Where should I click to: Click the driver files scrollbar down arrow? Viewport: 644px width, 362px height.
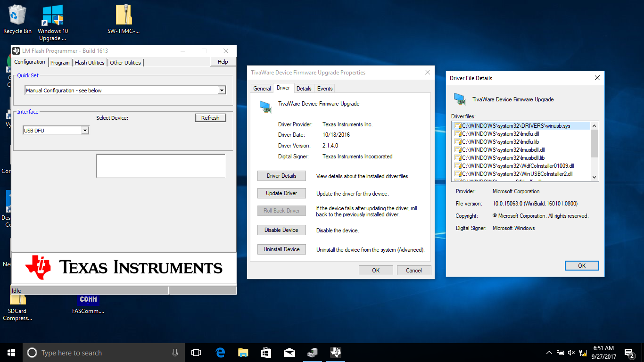point(594,177)
